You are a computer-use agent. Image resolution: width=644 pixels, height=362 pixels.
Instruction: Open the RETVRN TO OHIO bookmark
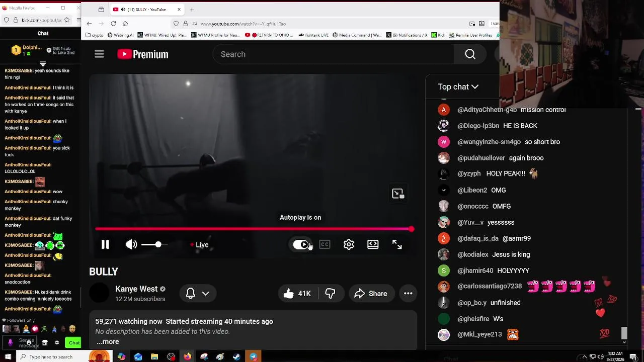[269, 35]
